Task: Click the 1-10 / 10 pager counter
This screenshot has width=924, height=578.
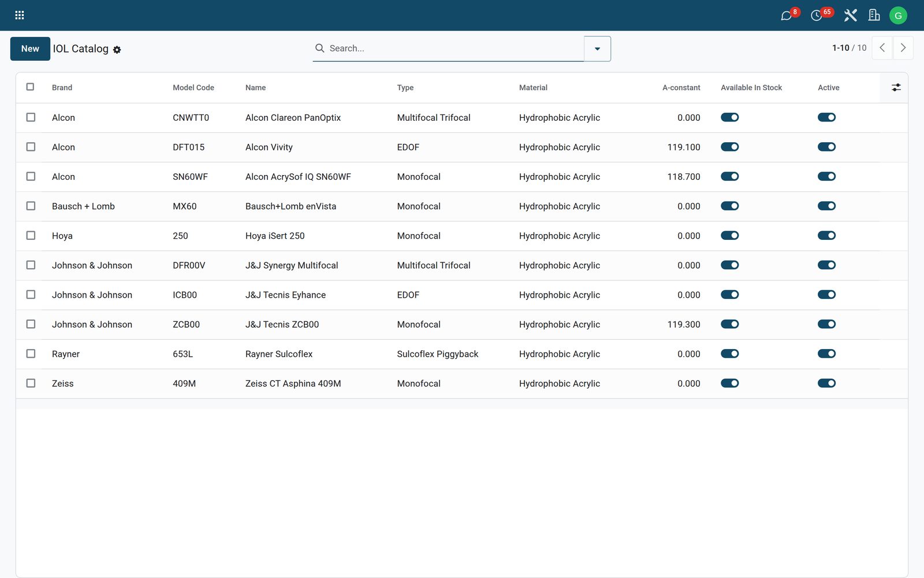Action: pos(849,48)
